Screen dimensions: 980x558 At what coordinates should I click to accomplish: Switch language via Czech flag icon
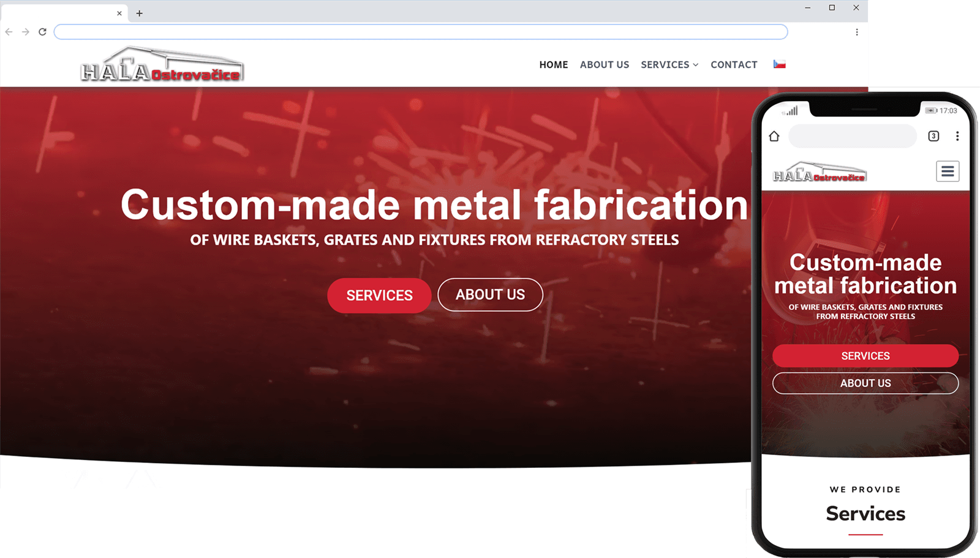[x=779, y=64]
